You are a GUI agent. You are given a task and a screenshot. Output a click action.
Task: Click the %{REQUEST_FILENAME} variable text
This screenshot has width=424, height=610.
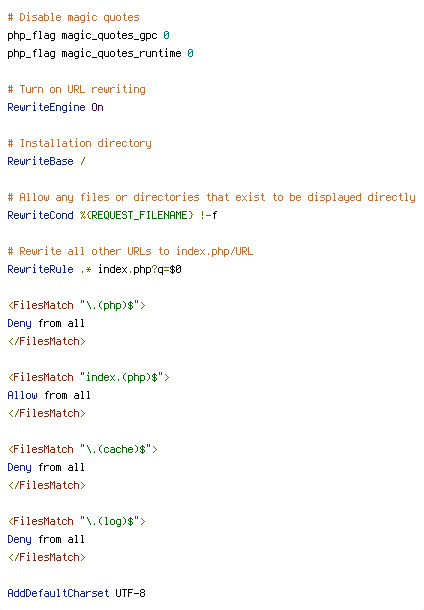coord(137,215)
